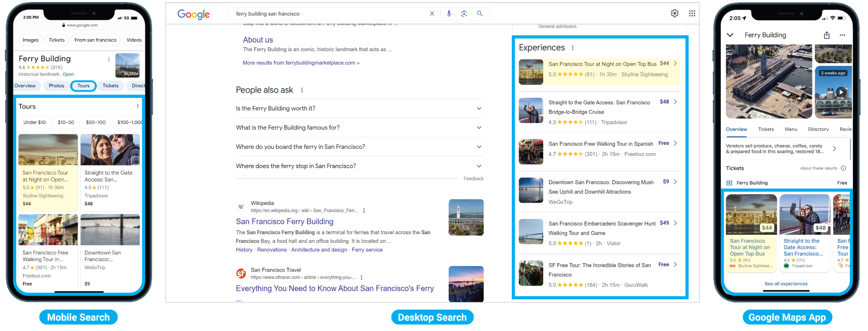Expand 'What is the Ferry Building famous for?'

360,128
